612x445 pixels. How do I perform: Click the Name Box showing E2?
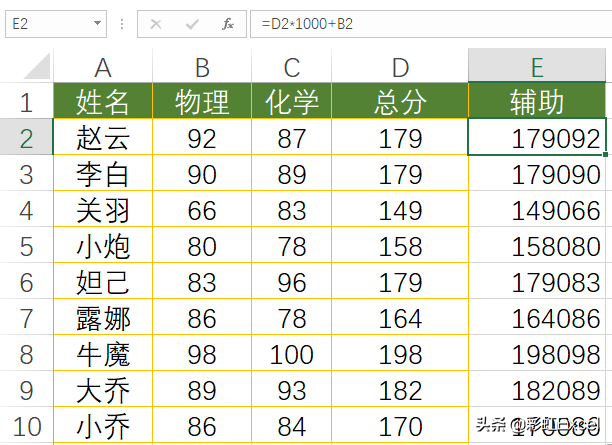pos(56,24)
